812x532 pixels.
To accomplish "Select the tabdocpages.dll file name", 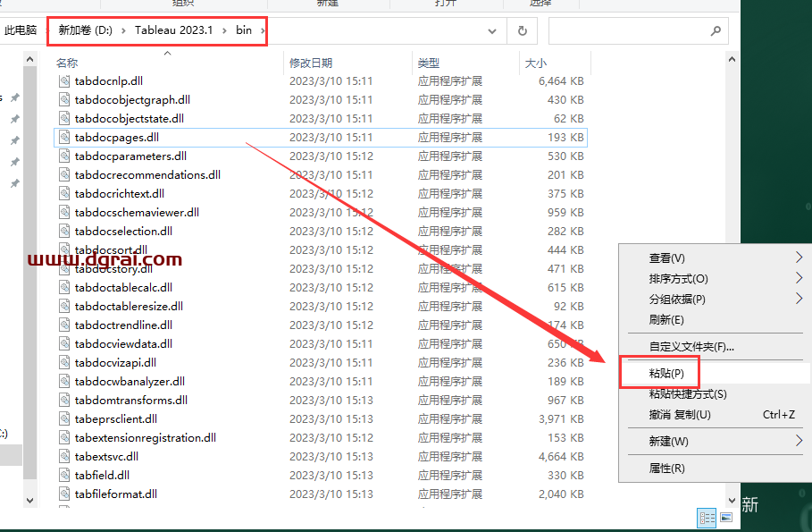I will [116, 138].
